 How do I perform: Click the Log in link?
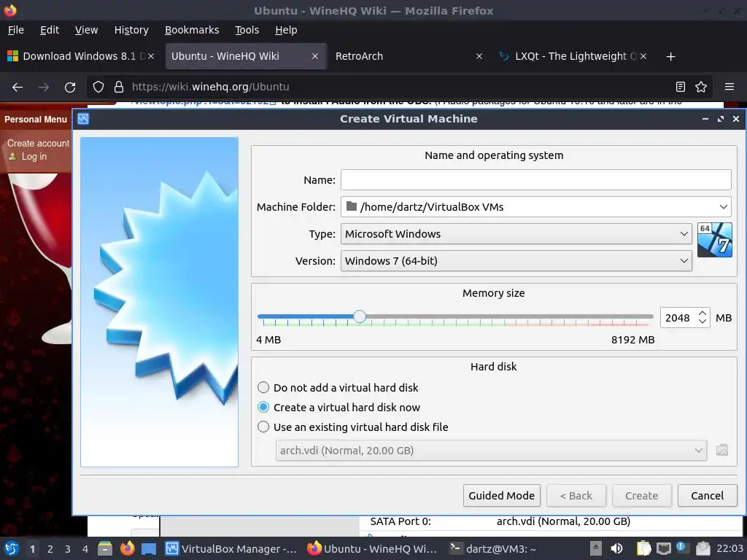[x=34, y=156]
